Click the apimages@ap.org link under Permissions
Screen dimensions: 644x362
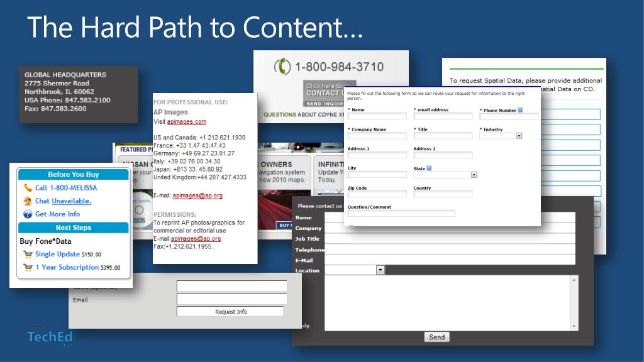pos(196,238)
